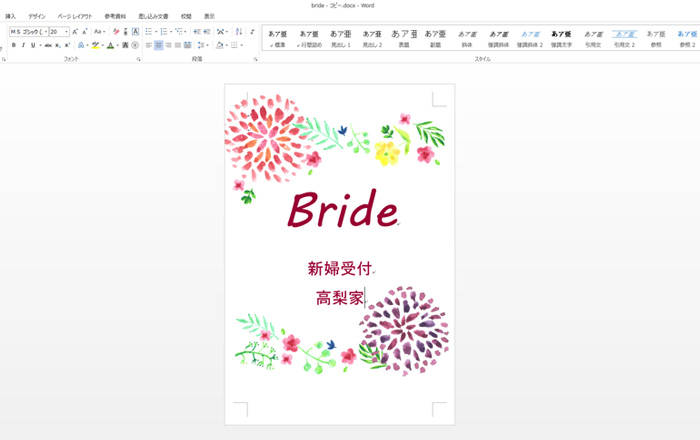700x440 pixels.
Task: Click the bullet list icon
Action: [149, 32]
